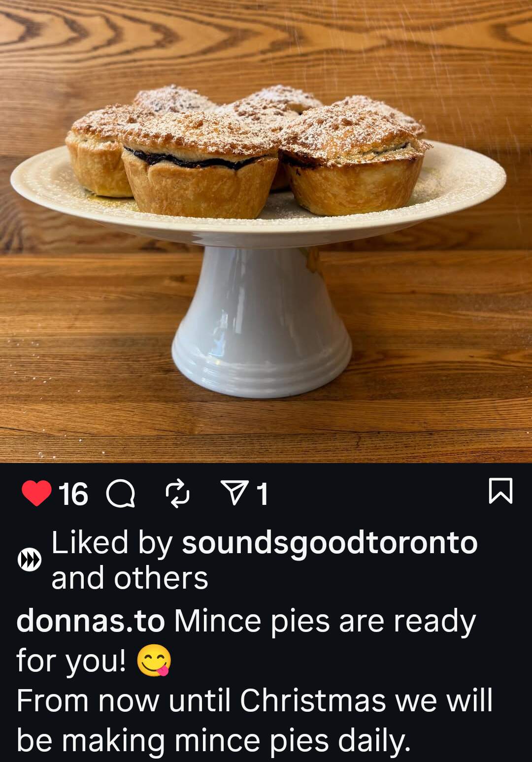The height and width of the screenshot is (762, 532).
Task: Tap the repost arrows icon
Action: point(177,493)
